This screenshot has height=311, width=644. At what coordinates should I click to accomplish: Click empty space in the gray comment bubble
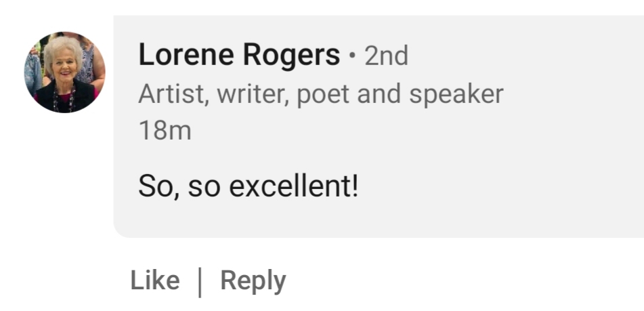pyautogui.click(x=508, y=169)
